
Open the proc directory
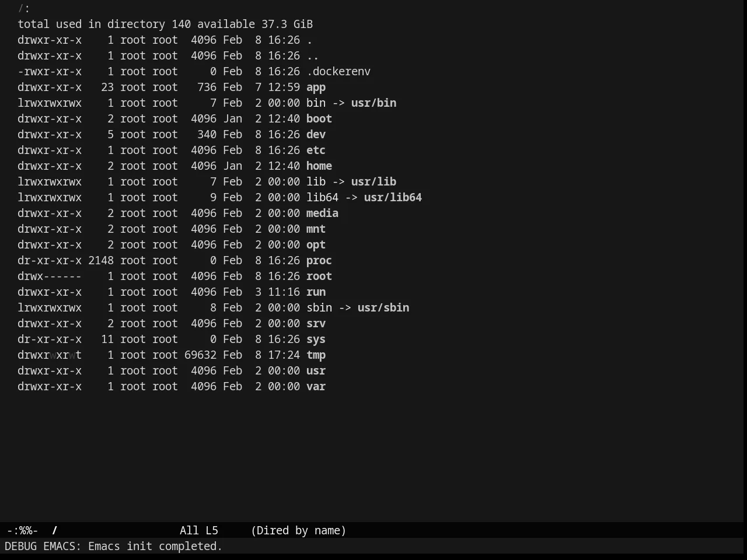319,261
